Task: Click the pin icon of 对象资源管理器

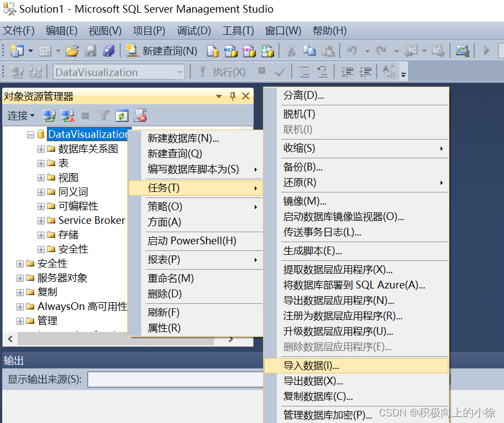Action: point(233,96)
